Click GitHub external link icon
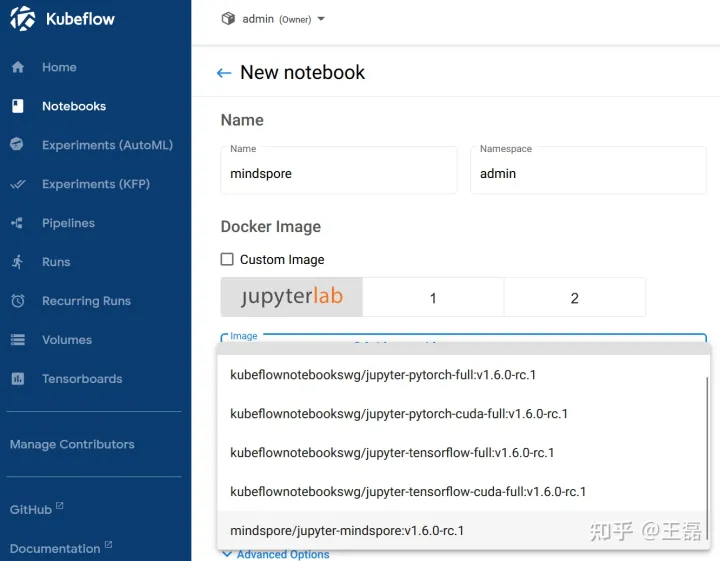Viewport: 720px width, 561px height. 60,505
